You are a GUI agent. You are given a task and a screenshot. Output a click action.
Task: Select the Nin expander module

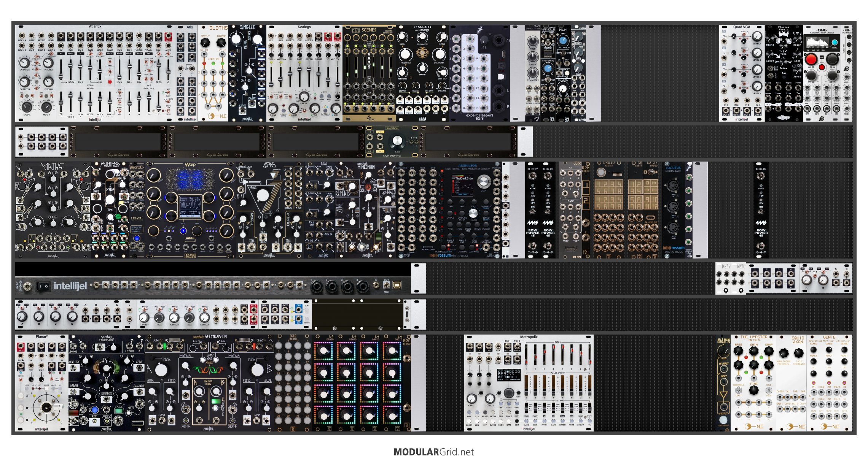(847, 73)
